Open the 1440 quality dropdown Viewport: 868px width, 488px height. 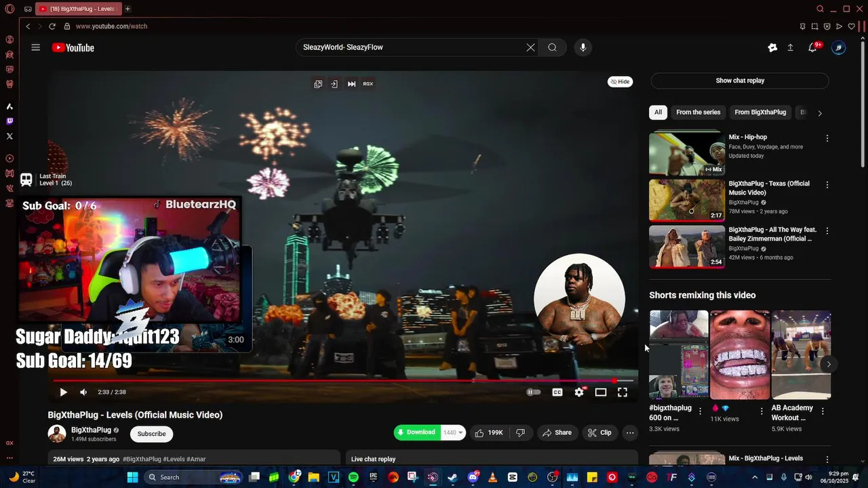point(453,432)
